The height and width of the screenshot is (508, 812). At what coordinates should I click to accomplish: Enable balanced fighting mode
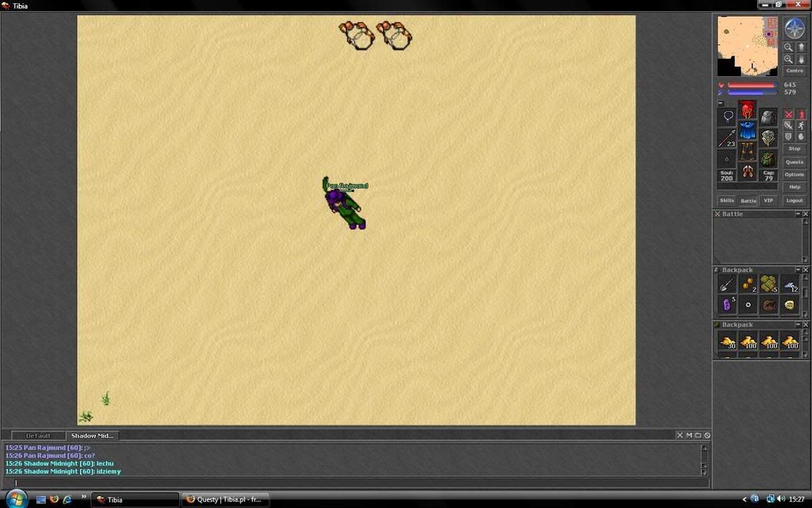pyautogui.click(x=788, y=125)
